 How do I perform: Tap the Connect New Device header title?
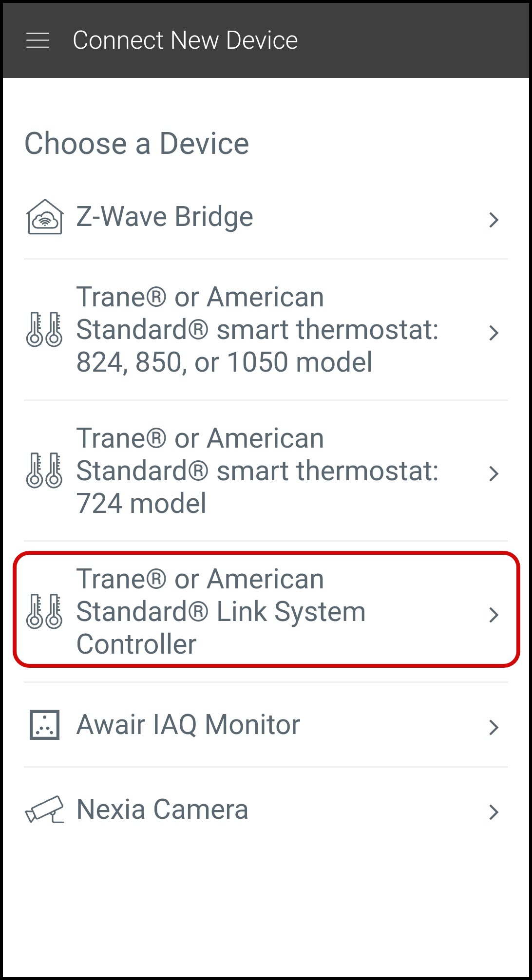[185, 40]
